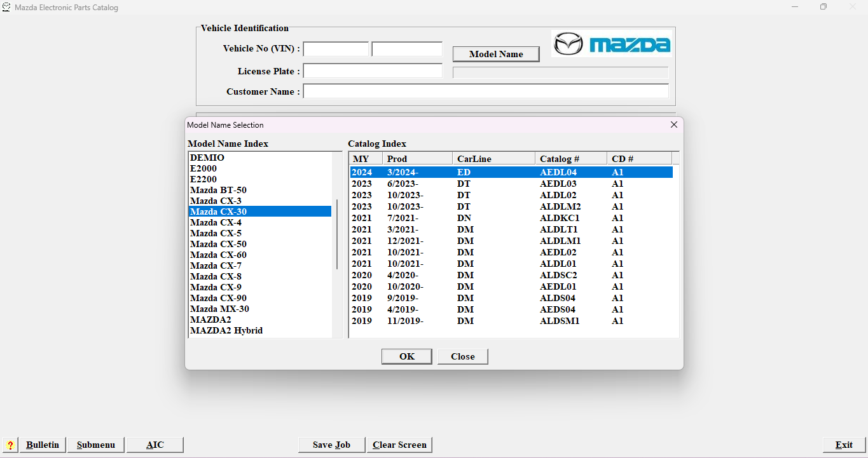The width and height of the screenshot is (868, 458).
Task: Click the yellow question mark help icon
Action: (10, 445)
